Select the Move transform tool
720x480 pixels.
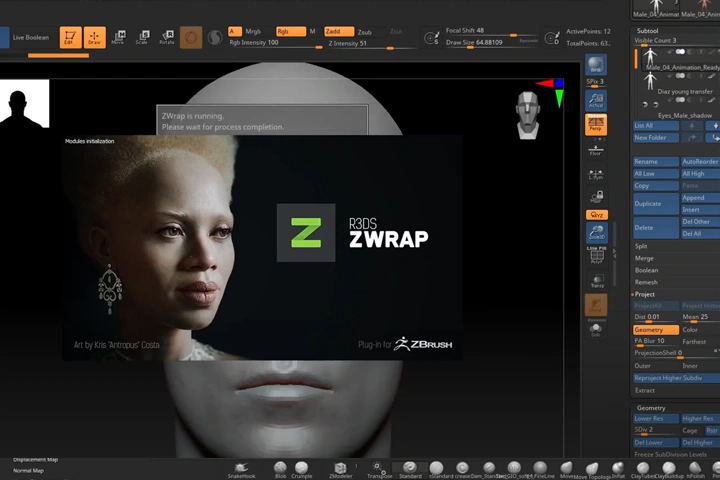click(x=118, y=37)
